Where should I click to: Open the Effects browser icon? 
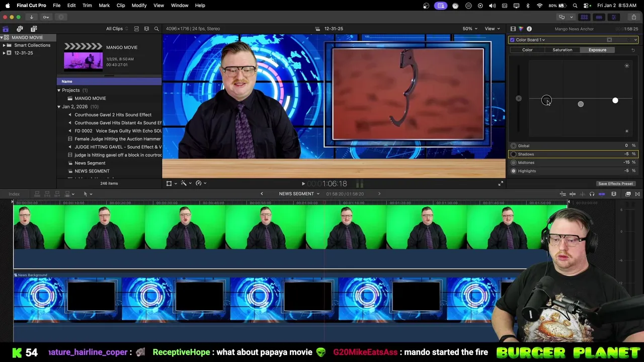pos(628,194)
